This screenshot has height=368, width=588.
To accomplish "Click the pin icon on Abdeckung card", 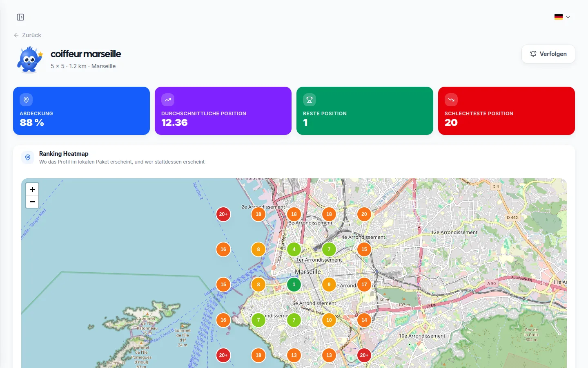I will click(26, 100).
